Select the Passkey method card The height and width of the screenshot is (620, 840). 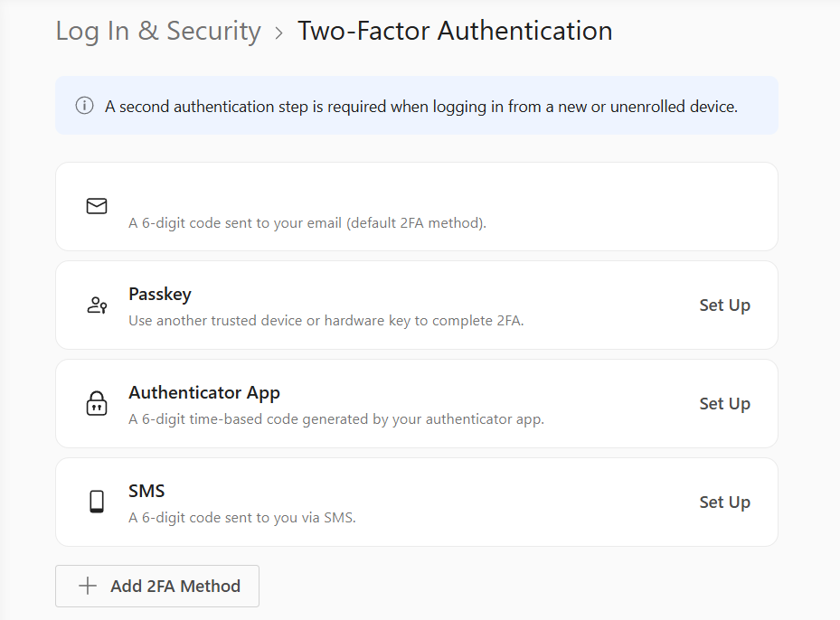pos(417,305)
